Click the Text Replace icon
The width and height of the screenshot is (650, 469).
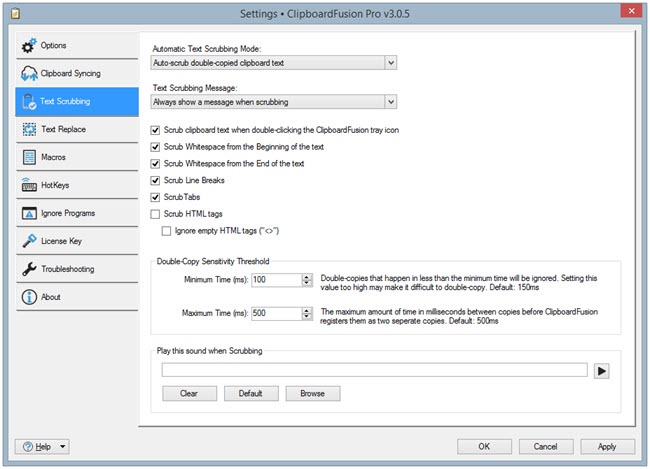point(29,129)
